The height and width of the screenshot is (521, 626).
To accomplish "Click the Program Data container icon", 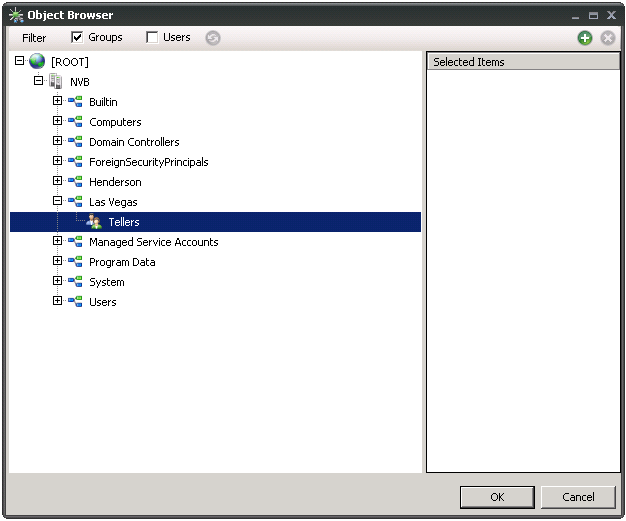I will tap(75, 261).
